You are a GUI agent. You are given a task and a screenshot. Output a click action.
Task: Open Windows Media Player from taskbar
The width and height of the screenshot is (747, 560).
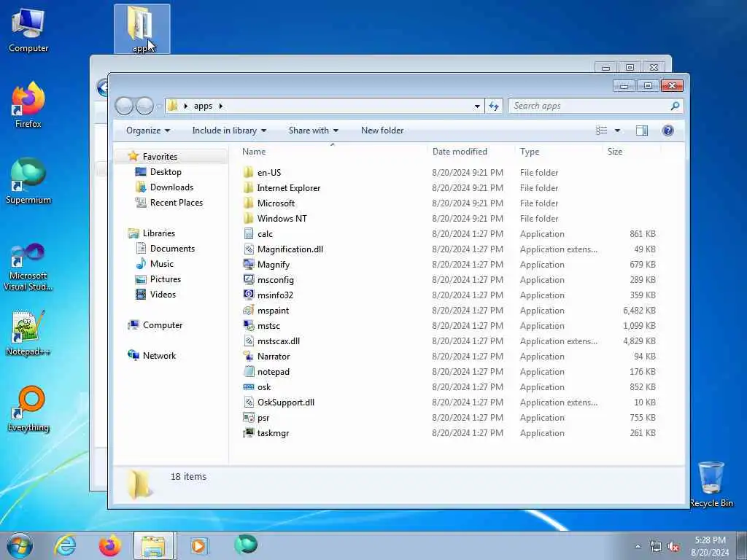tap(198, 545)
